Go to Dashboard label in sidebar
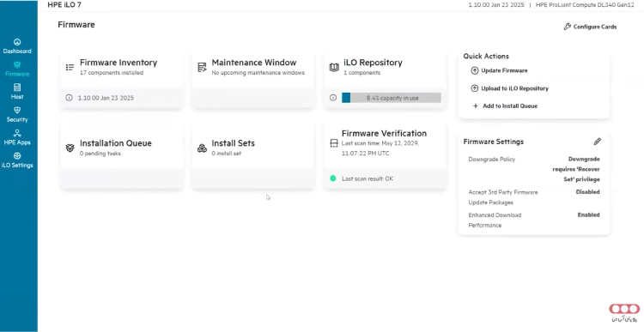 pyautogui.click(x=17, y=51)
